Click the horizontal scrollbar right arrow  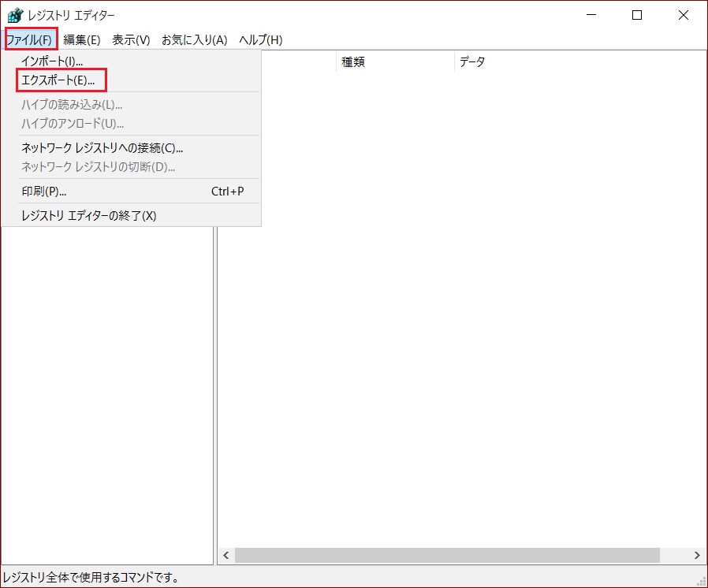[x=697, y=555]
